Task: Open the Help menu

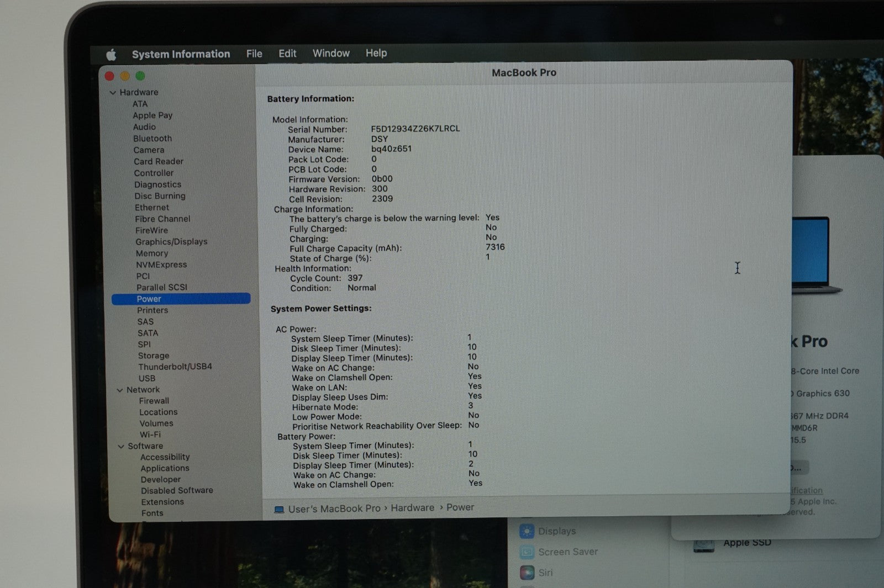Action: (x=376, y=53)
